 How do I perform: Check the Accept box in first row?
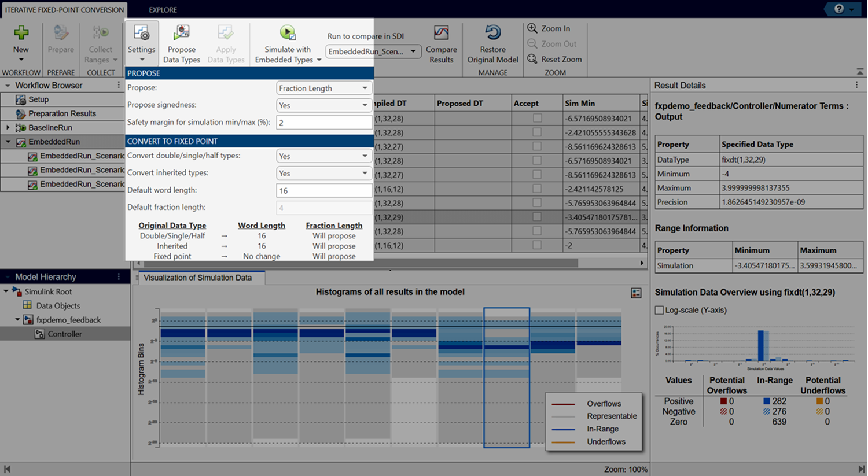click(x=537, y=118)
